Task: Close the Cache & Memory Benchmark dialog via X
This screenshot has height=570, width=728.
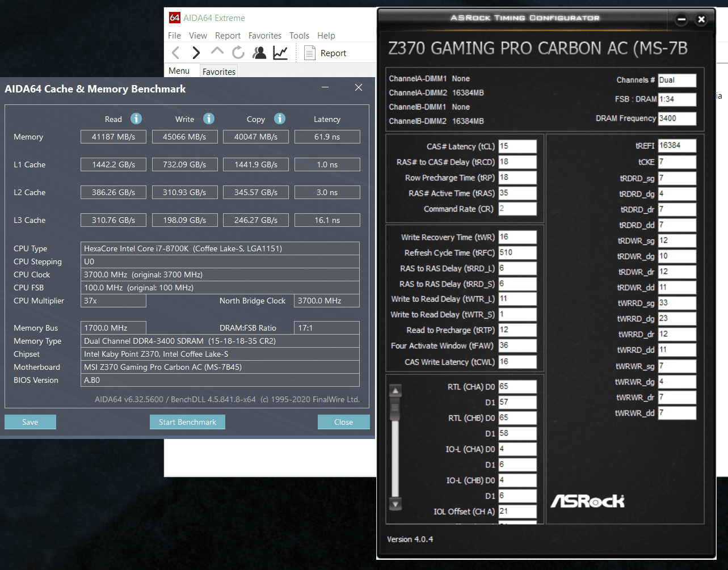Action: [359, 87]
